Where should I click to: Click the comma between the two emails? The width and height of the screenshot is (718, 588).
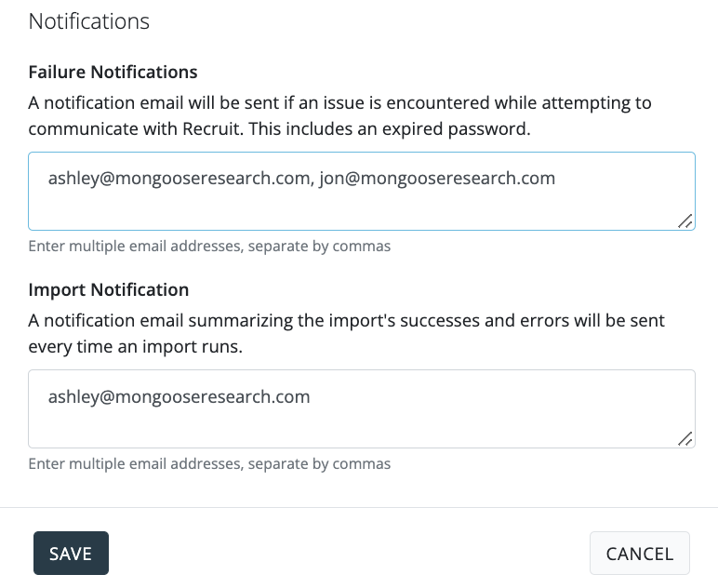click(x=308, y=180)
